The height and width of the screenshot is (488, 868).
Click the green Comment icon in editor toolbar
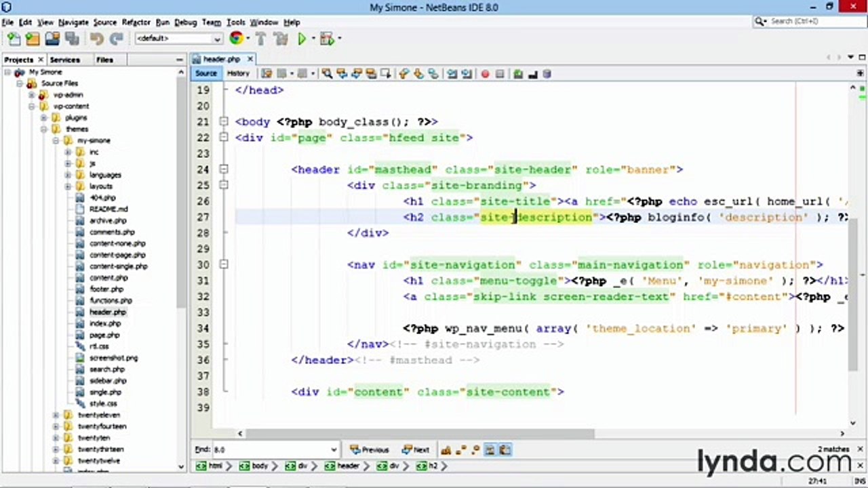[518, 74]
